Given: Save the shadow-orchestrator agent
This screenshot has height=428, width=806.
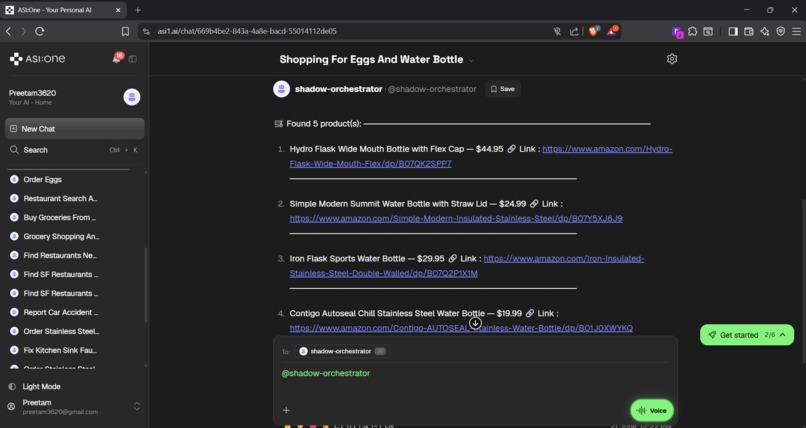Looking at the screenshot, I should 503,89.
